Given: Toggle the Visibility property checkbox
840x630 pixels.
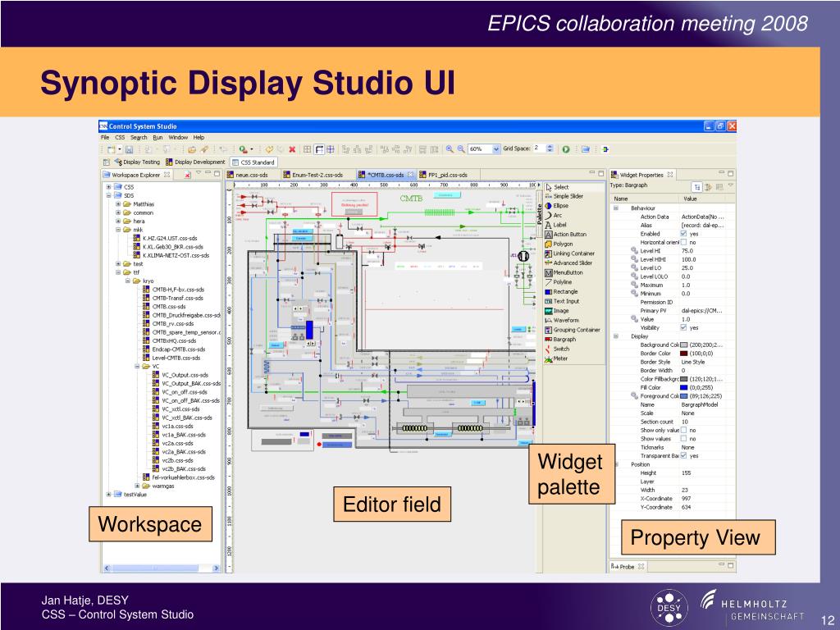Looking at the screenshot, I should coord(683,328).
